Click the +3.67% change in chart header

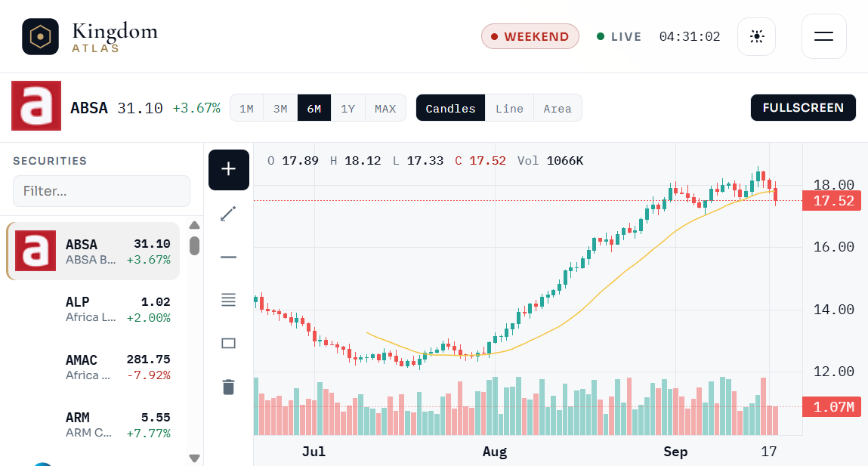pyautogui.click(x=196, y=108)
